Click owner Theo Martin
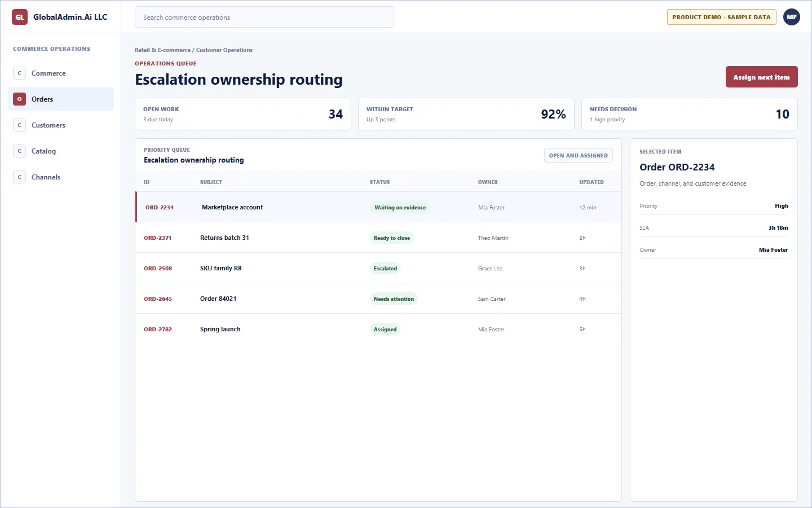Screen dimensions: 812x508 493,238
